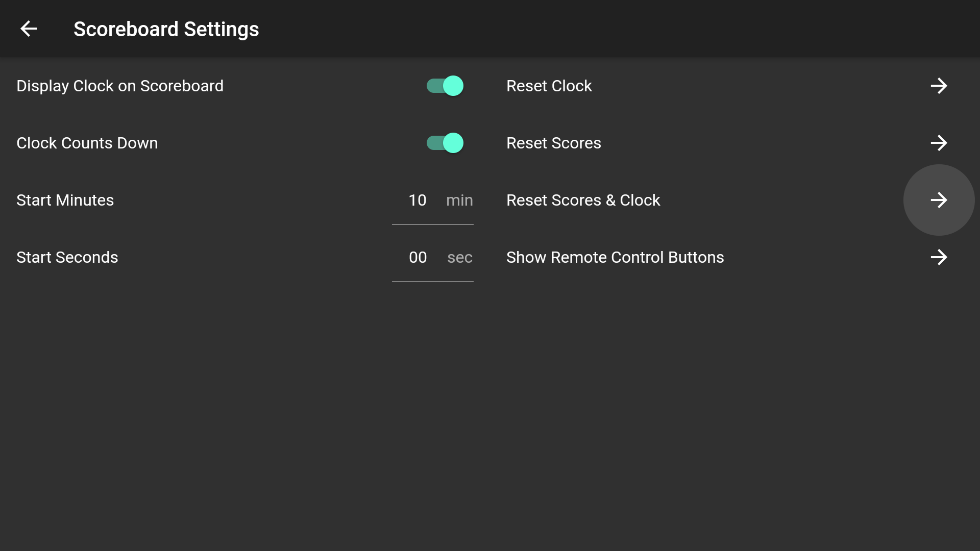Click the min unit label
The height and width of the screenshot is (551, 980).
click(459, 200)
